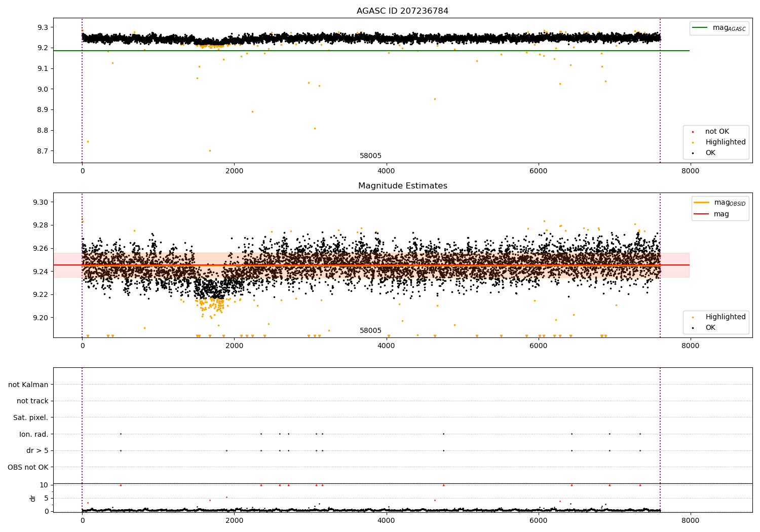Select the 'Sat. pixel.' row label
Image resolution: width=760 pixels, height=532 pixels.
(x=30, y=417)
